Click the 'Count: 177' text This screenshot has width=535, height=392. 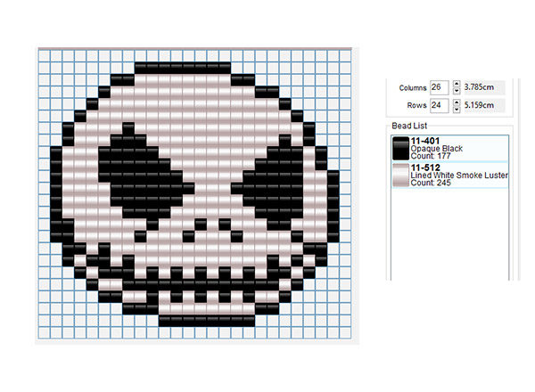tap(431, 156)
